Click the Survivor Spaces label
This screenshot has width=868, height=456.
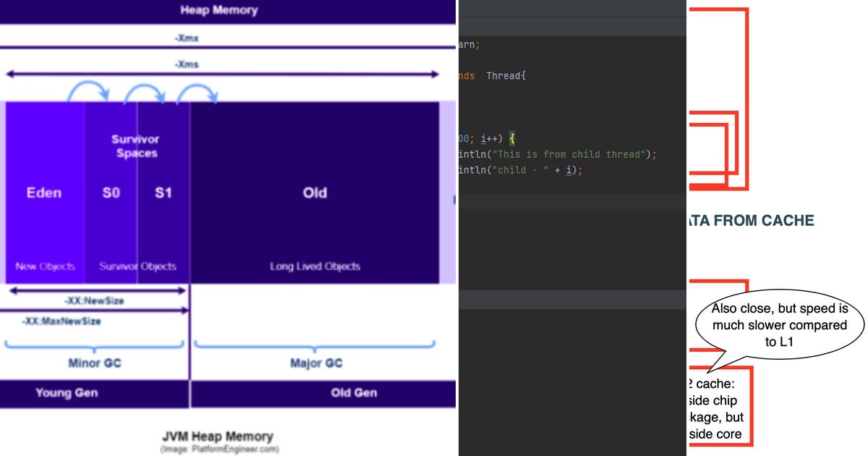136,145
